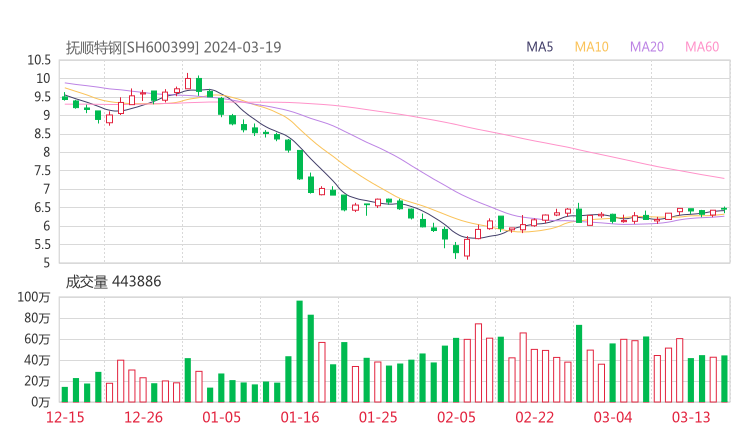This screenshot has width=740, height=440.
Task: Click the 03-04 date axis label
Action: (613, 417)
